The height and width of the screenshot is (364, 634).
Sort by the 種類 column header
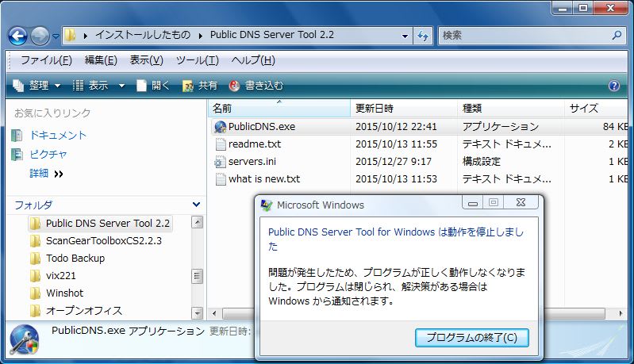(x=510, y=109)
